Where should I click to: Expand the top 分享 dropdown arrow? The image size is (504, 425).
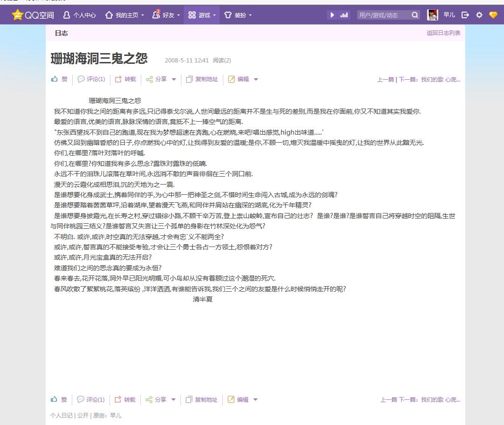(174, 79)
